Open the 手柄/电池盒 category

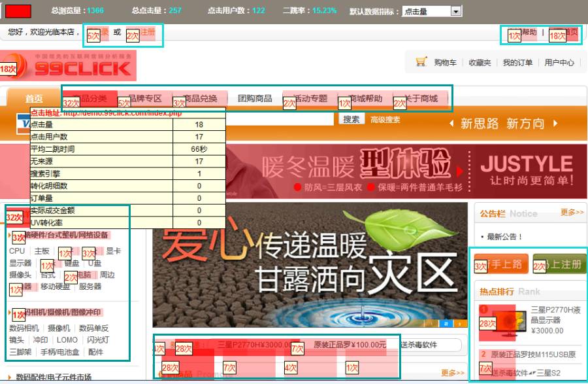pyautogui.click(x=60, y=352)
